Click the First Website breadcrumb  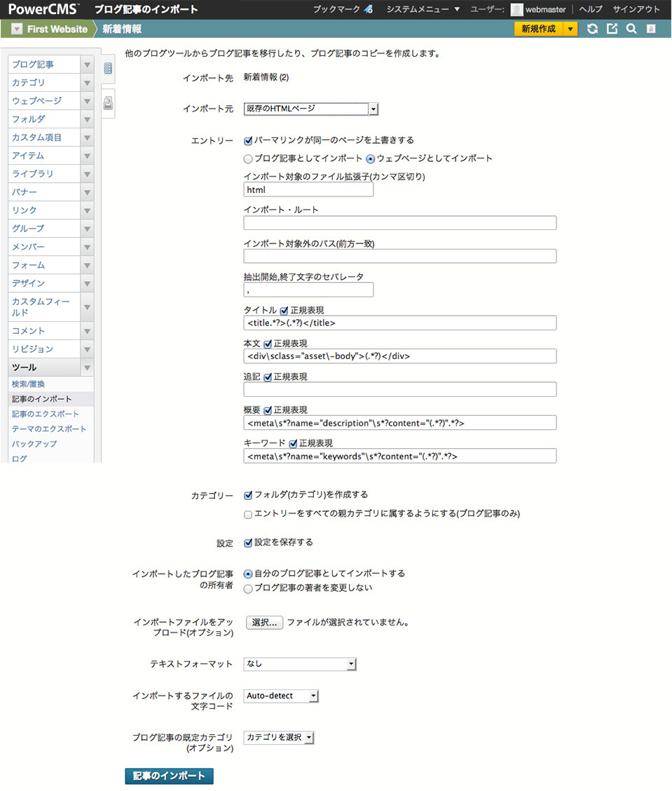click(57, 29)
